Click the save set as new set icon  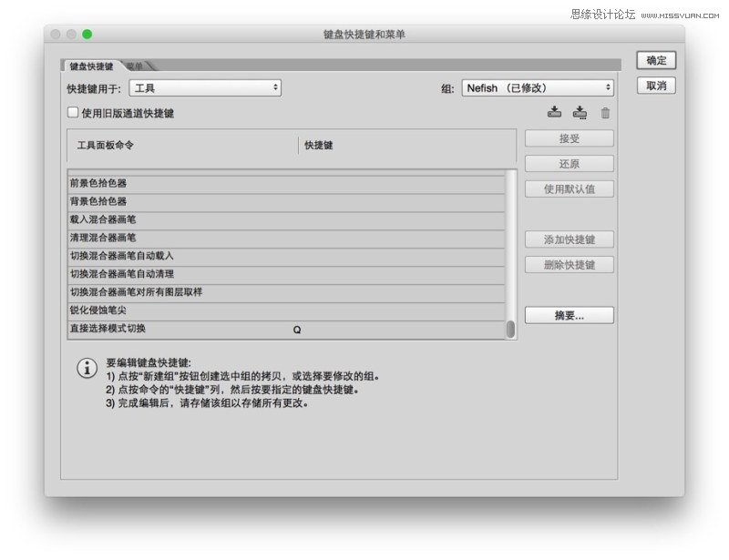[580, 114]
